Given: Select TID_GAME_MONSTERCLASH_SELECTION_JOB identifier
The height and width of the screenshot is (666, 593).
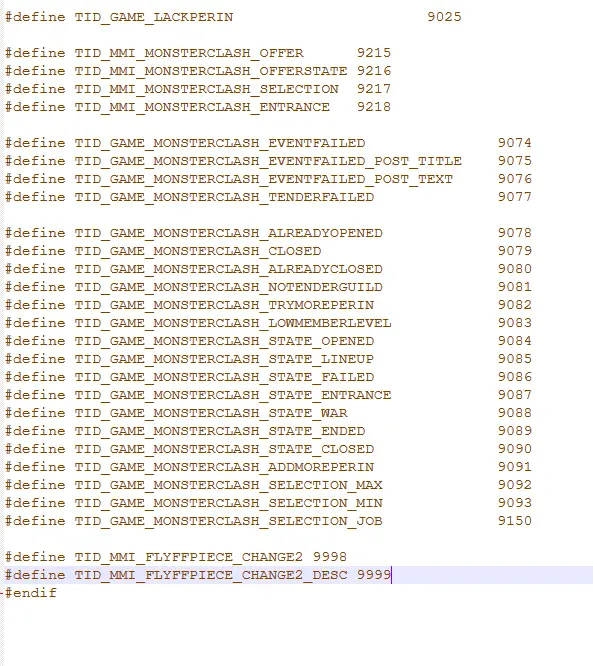Looking at the screenshot, I should coord(229,521).
